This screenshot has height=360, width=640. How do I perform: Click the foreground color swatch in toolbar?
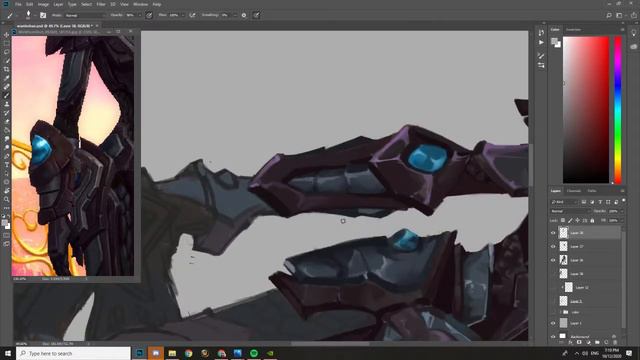point(4,223)
